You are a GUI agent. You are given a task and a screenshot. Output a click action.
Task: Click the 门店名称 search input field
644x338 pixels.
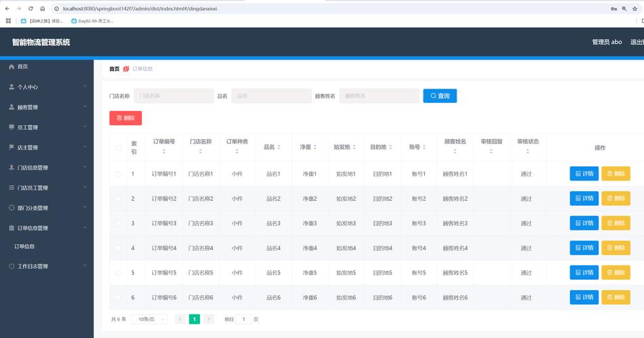click(173, 96)
